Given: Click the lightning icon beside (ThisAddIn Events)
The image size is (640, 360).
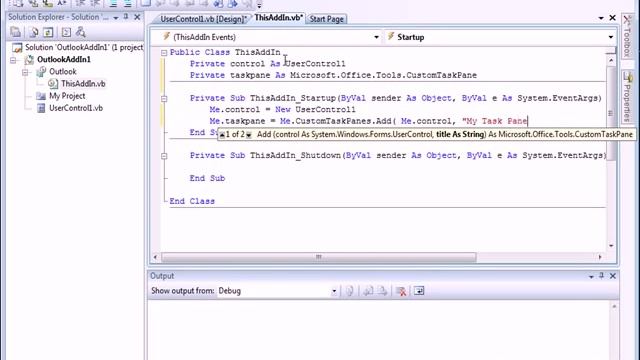Looking at the screenshot, I should pyautogui.click(x=166, y=37).
